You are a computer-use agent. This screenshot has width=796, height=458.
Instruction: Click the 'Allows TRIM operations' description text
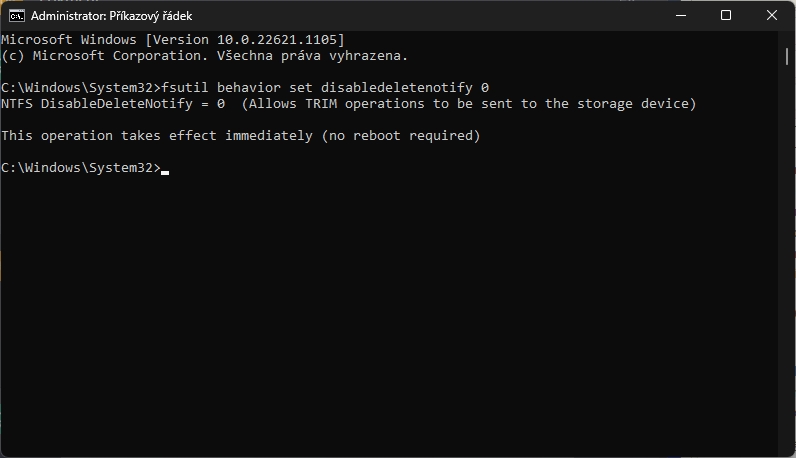click(x=338, y=104)
